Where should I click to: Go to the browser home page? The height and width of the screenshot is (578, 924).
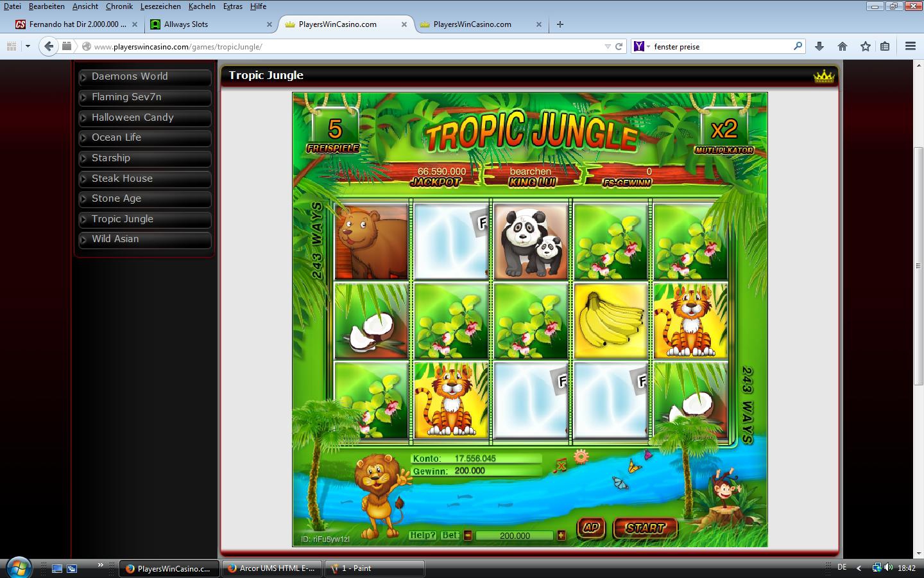pyautogui.click(x=843, y=46)
